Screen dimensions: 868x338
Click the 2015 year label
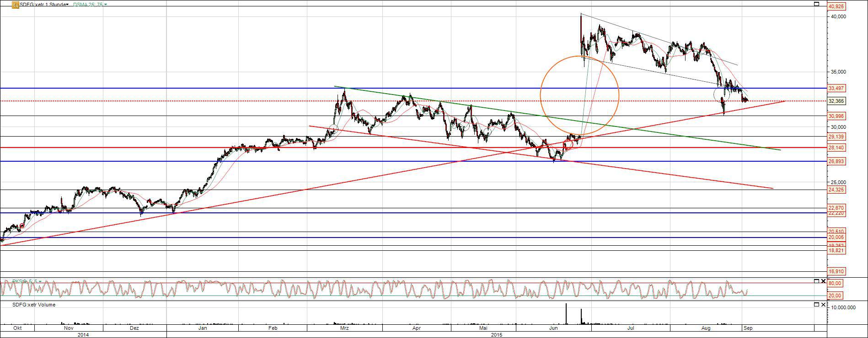pyautogui.click(x=497, y=334)
